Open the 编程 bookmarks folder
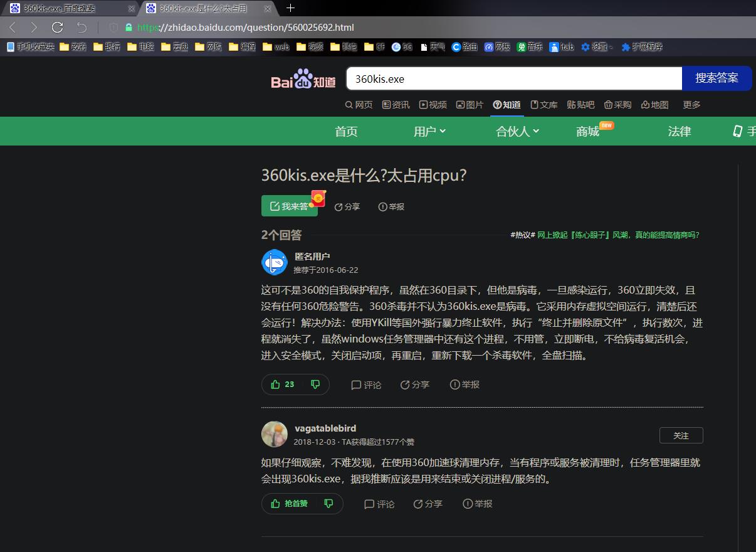The width and height of the screenshot is (756, 552). click(x=243, y=47)
